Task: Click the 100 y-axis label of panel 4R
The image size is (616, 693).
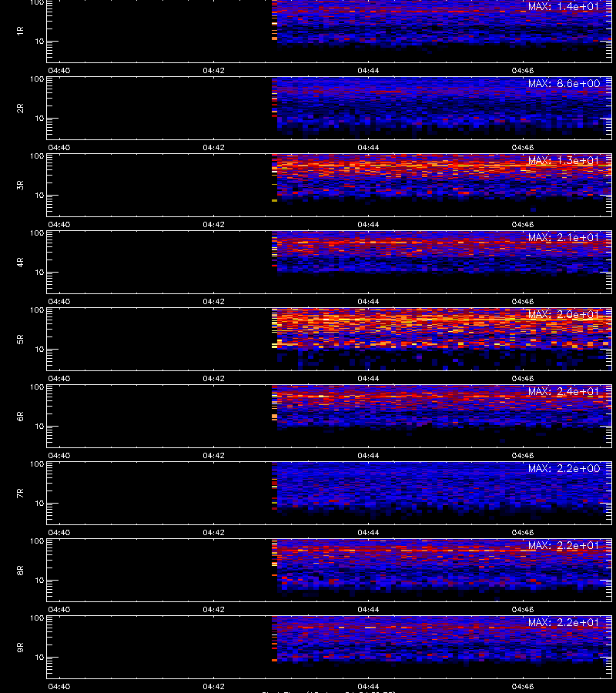Action: pos(37,233)
